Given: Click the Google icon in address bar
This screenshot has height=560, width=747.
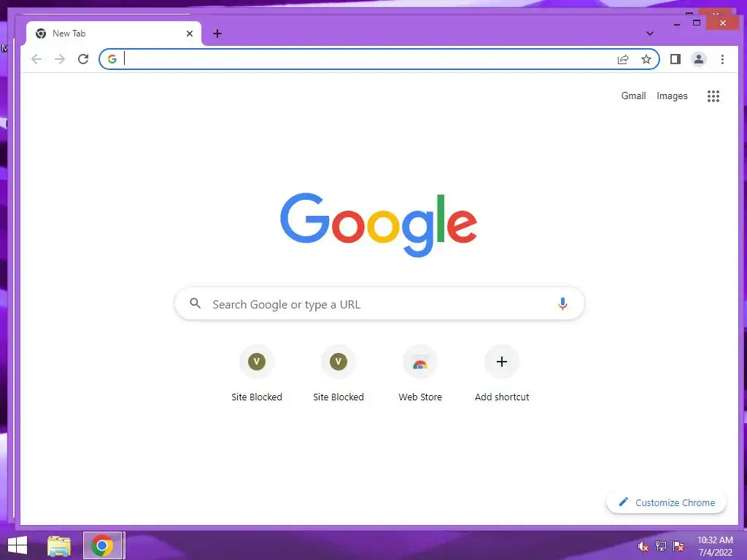Looking at the screenshot, I should [x=112, y=59].
